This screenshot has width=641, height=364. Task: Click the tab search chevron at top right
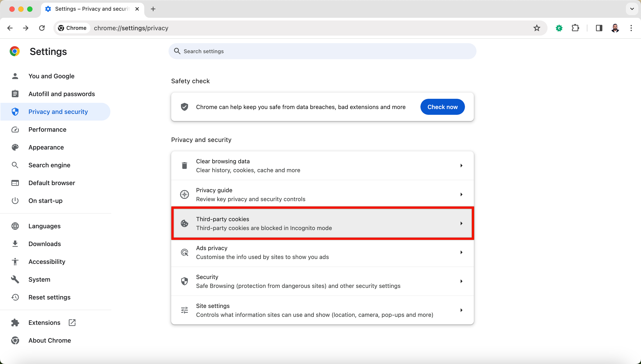632,9
